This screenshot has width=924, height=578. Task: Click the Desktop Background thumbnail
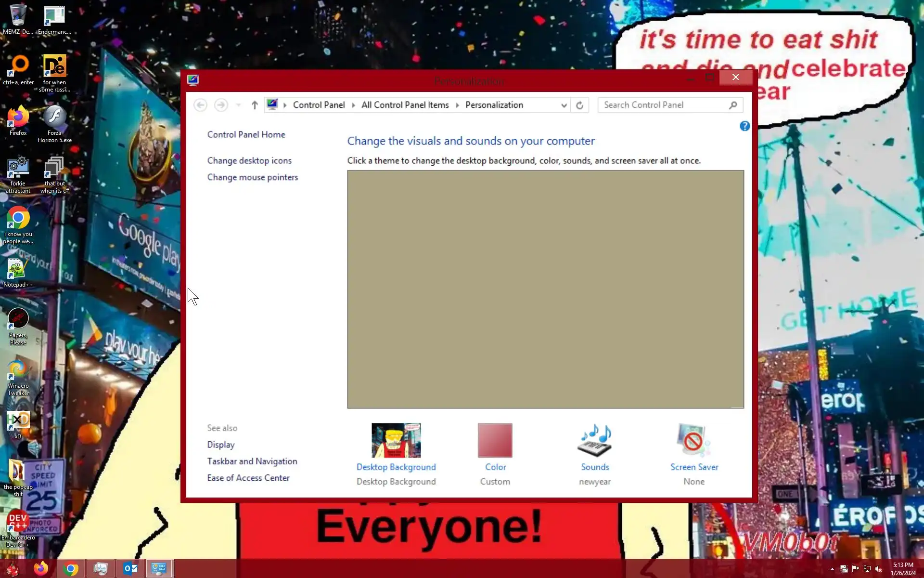[396, 441]
